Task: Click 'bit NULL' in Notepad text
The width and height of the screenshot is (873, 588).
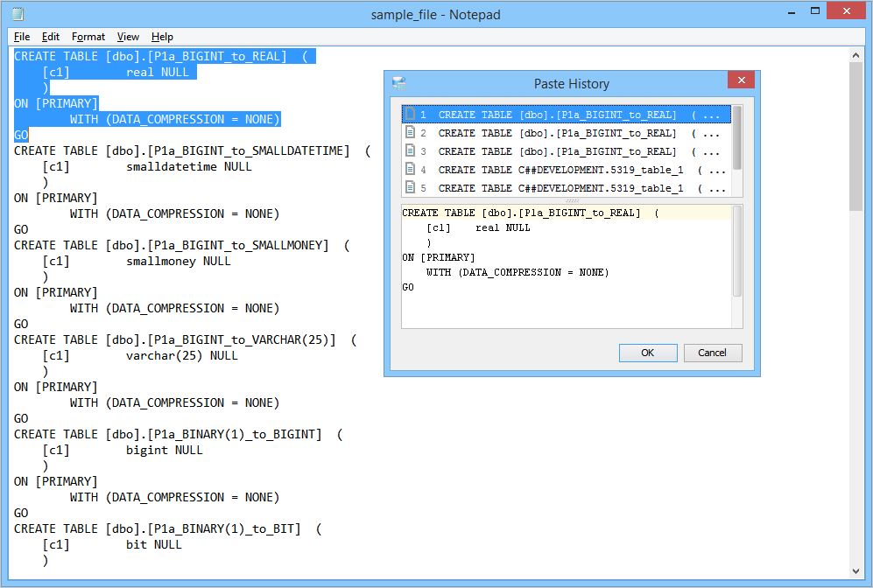Action: coord(153,544)
